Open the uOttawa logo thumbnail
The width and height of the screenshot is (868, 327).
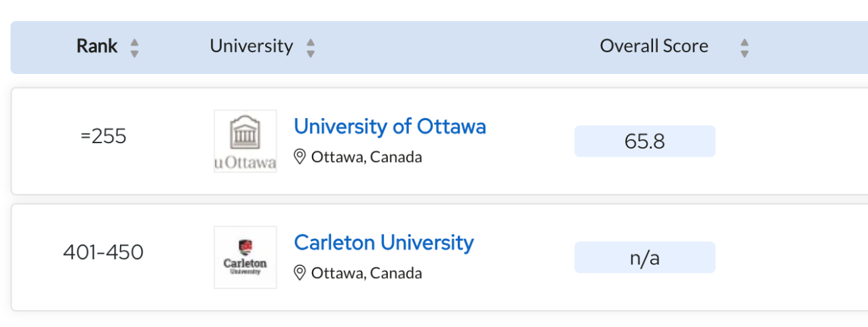(x=245, y=141)
